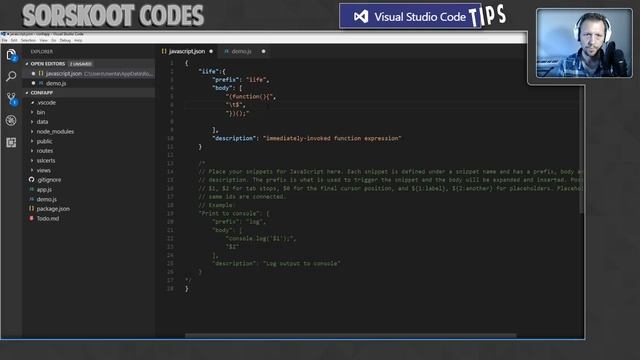
Task: Select javascript.json in Open Editors list
Action: 89,73
